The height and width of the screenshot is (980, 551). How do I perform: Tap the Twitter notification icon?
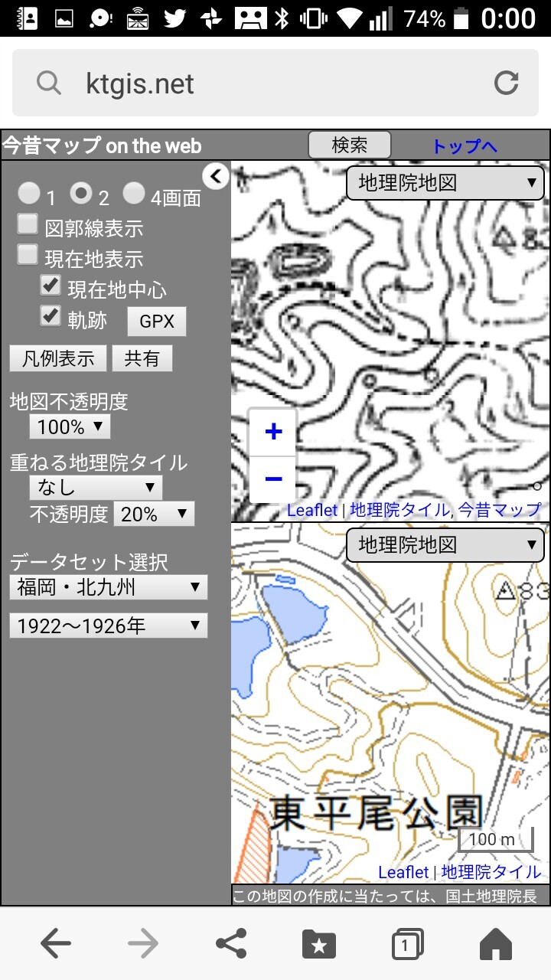[x=175, y=18]
